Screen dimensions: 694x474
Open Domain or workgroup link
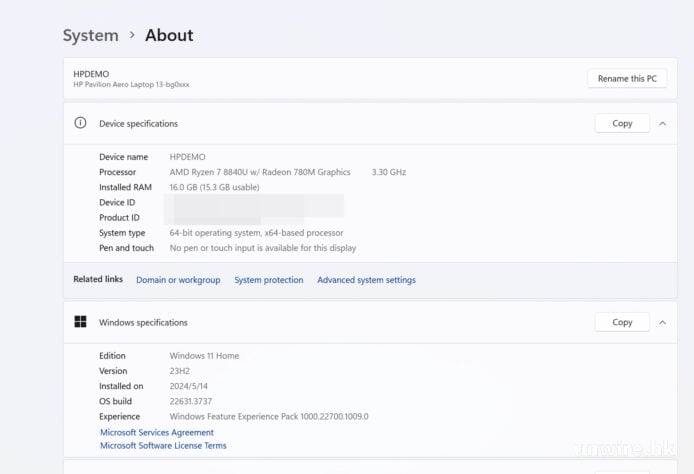(x=178, y=280)
